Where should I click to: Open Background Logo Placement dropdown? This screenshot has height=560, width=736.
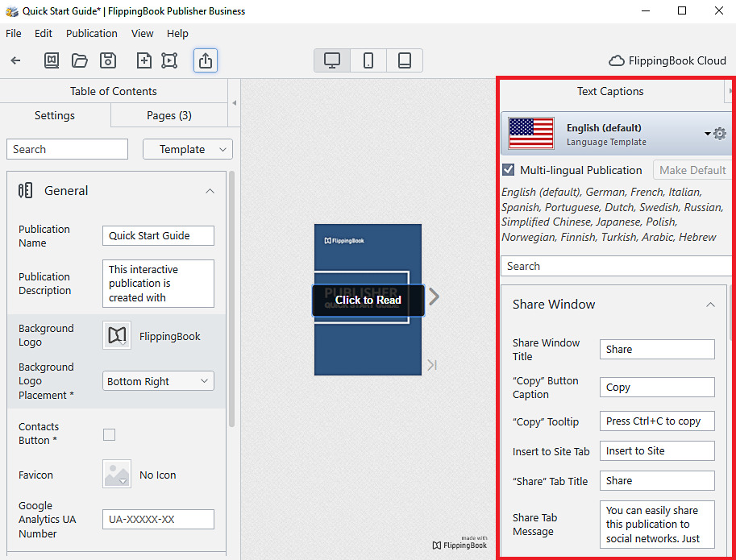tap(158, 381)
